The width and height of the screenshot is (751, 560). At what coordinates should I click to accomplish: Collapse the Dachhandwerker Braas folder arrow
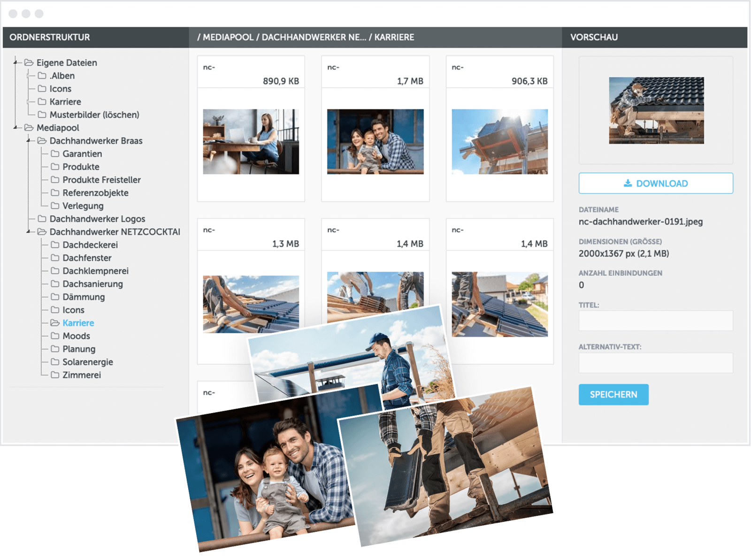pos(29,140)
